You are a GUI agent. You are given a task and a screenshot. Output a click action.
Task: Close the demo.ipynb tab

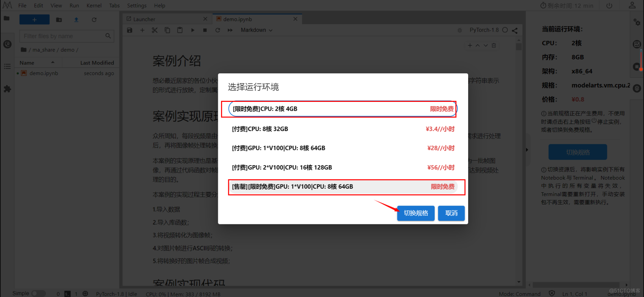295,19
